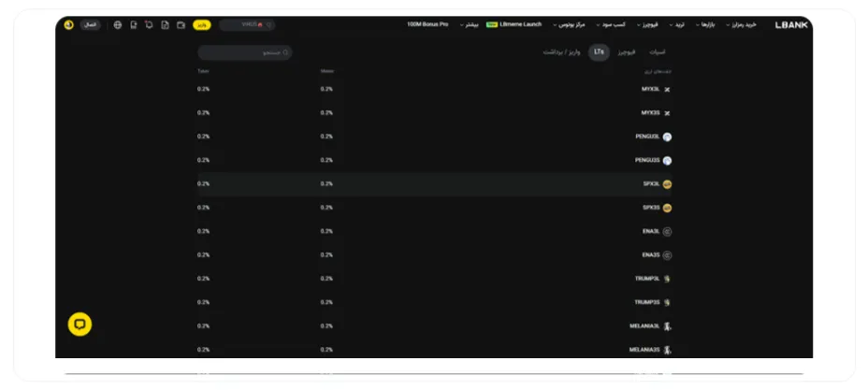Viewport: 868px width, 390px height.
Task: Click the MELANIA3L coin icon
Action: click(x=667, y=326)
